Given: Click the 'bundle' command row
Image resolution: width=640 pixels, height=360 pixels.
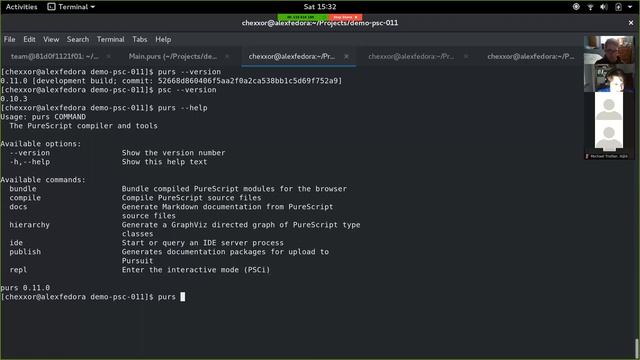Looking at the screenshot, I should (178, 189).
